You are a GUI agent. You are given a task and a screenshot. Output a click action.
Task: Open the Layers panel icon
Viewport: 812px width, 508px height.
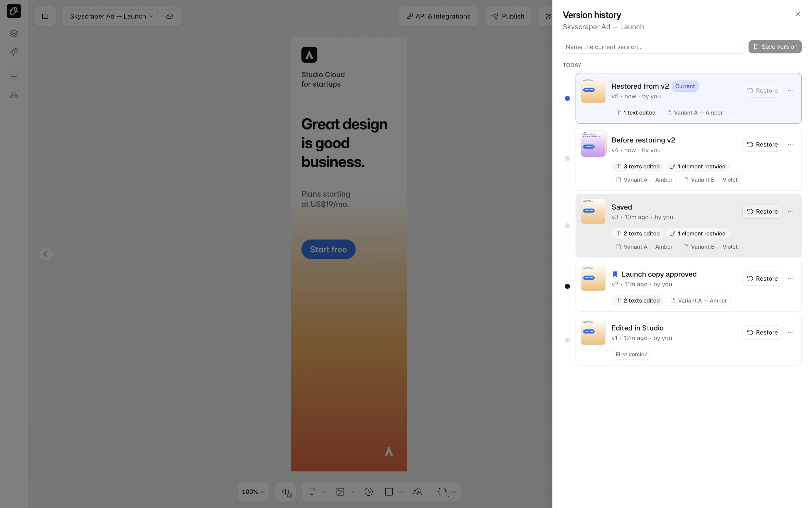pyautogui.click(x=14, y=33)
